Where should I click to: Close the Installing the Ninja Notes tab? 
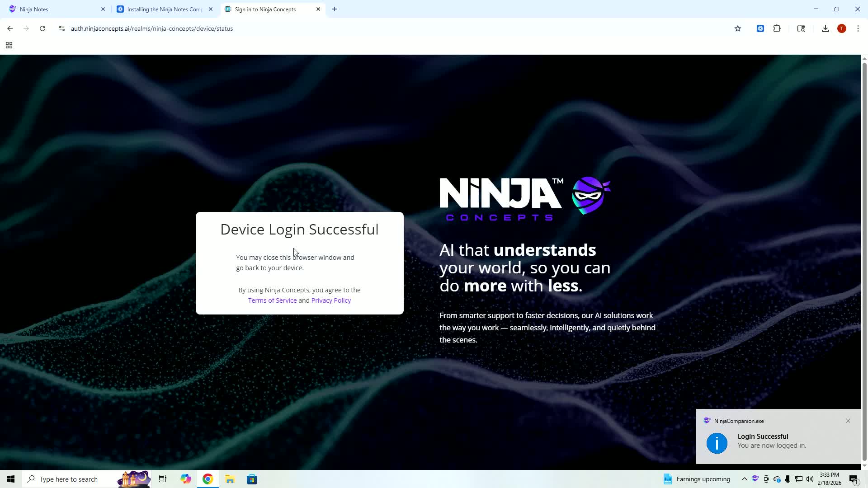pos(211,9)
